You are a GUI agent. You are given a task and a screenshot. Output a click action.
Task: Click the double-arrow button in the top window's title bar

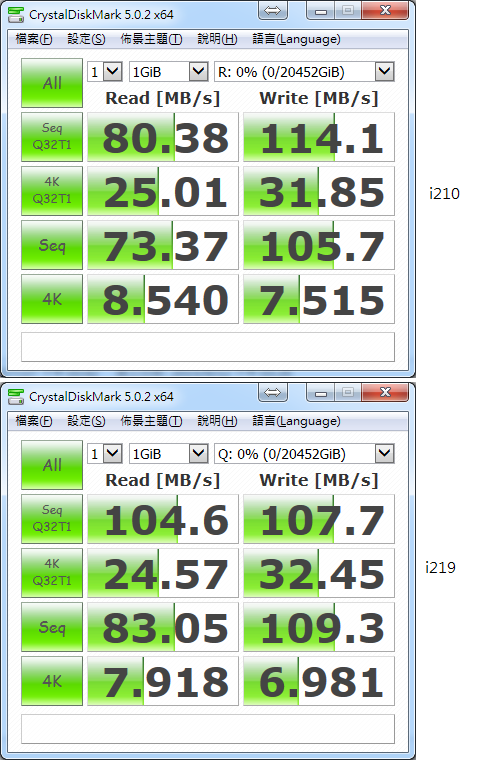pyautogui.click(x=273, y=10)
